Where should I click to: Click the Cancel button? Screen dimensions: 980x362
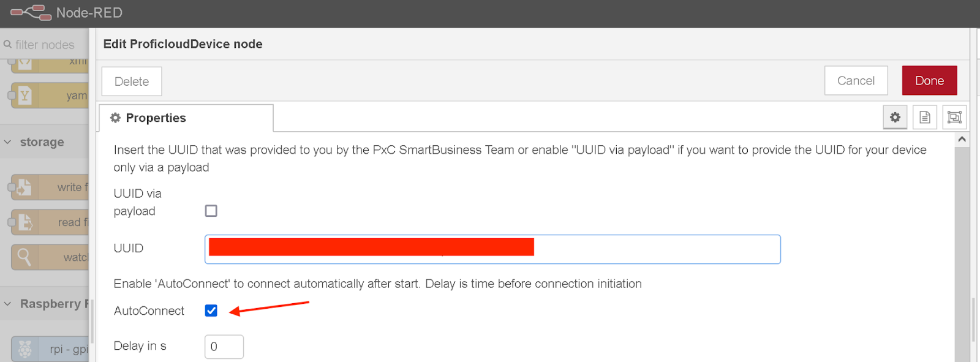(x=856, y=80)
